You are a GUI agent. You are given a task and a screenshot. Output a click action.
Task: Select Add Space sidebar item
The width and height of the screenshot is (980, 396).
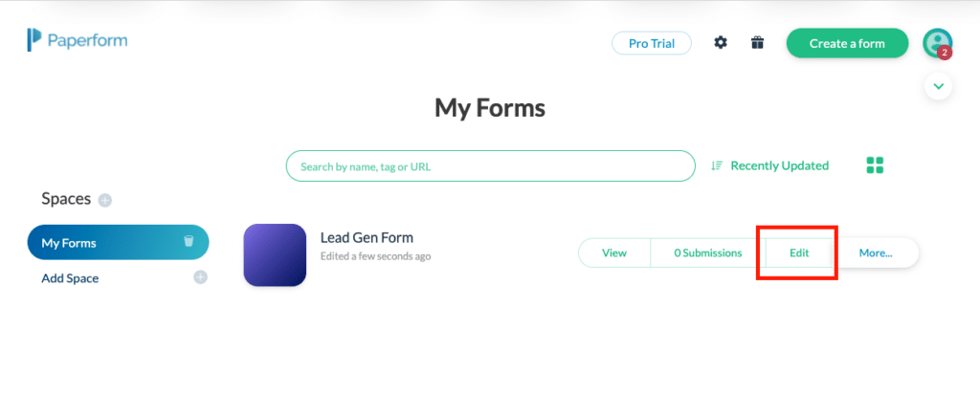point(70,278)
